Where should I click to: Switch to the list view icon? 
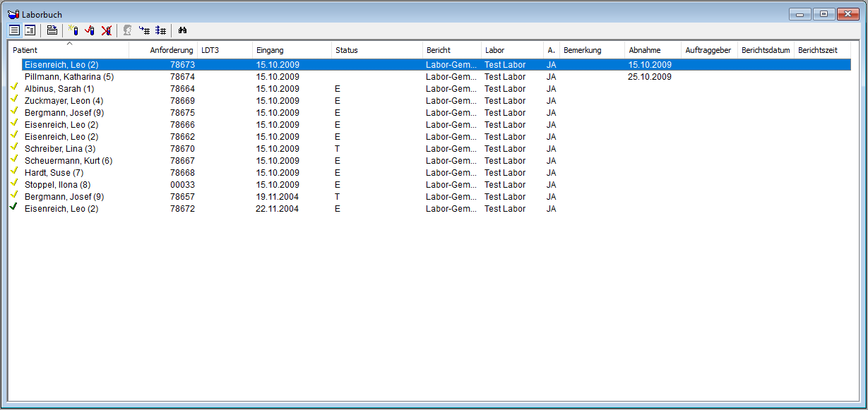14,30
